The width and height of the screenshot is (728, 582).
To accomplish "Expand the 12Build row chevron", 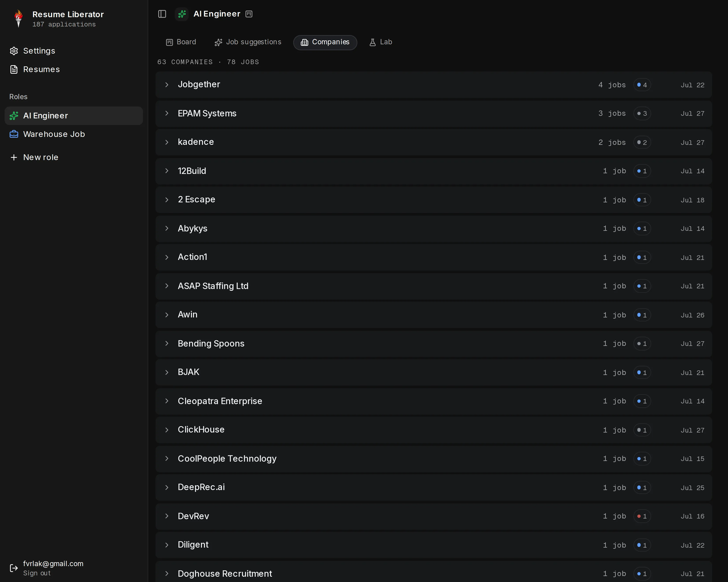I will click(167, 171).
